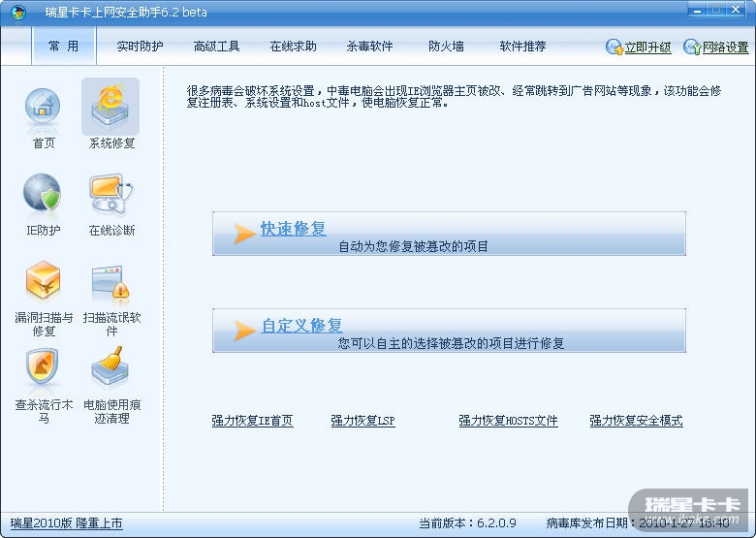
Task: Click the 查杀流行木马 label text
Action: pos(44,411)
